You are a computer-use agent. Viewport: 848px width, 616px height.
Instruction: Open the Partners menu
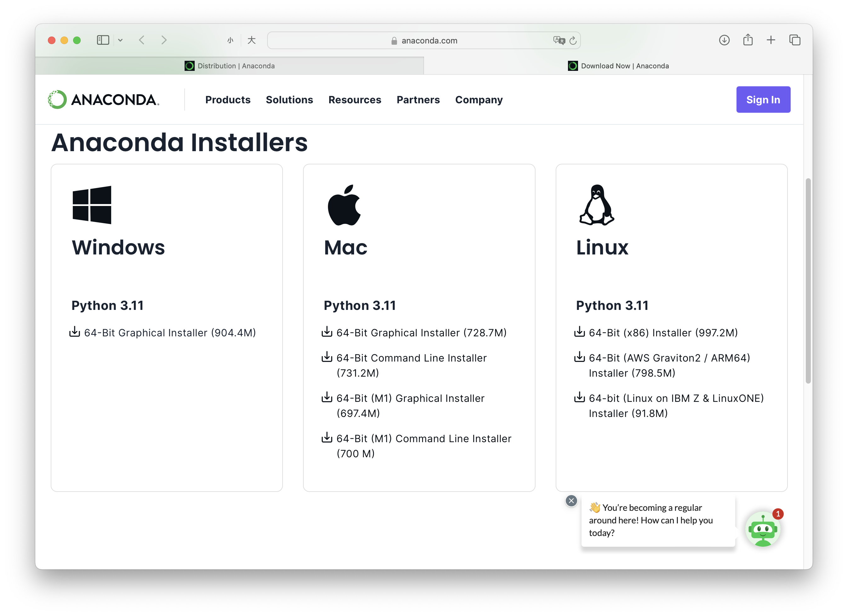[x=418, y=100]
